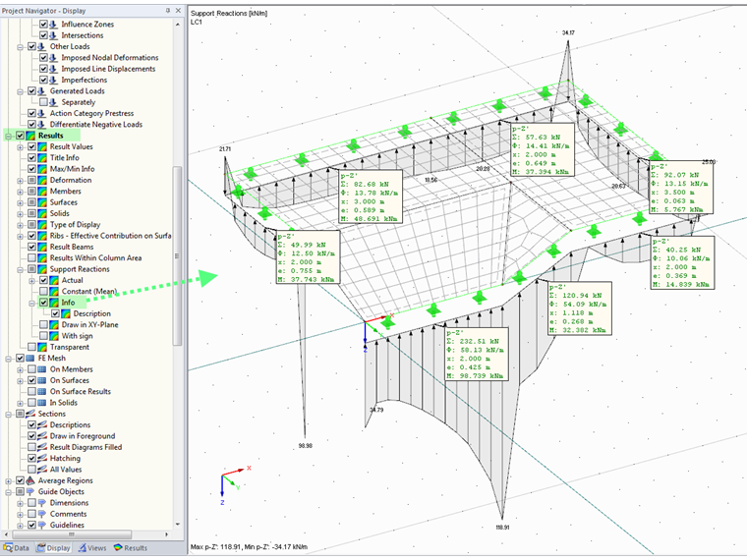The image size is (747, 560).
Task: Click the FE Mesh grid icon
Action: click(30, 359)
